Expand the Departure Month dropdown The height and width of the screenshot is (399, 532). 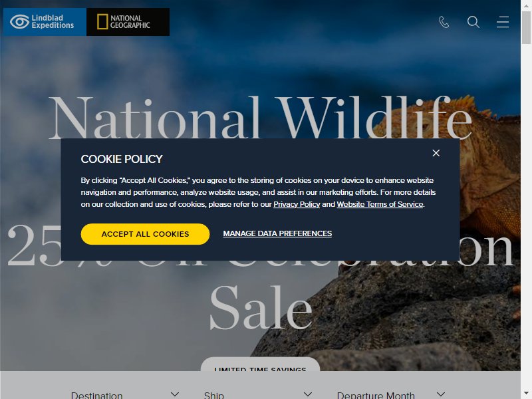point(391,394)
